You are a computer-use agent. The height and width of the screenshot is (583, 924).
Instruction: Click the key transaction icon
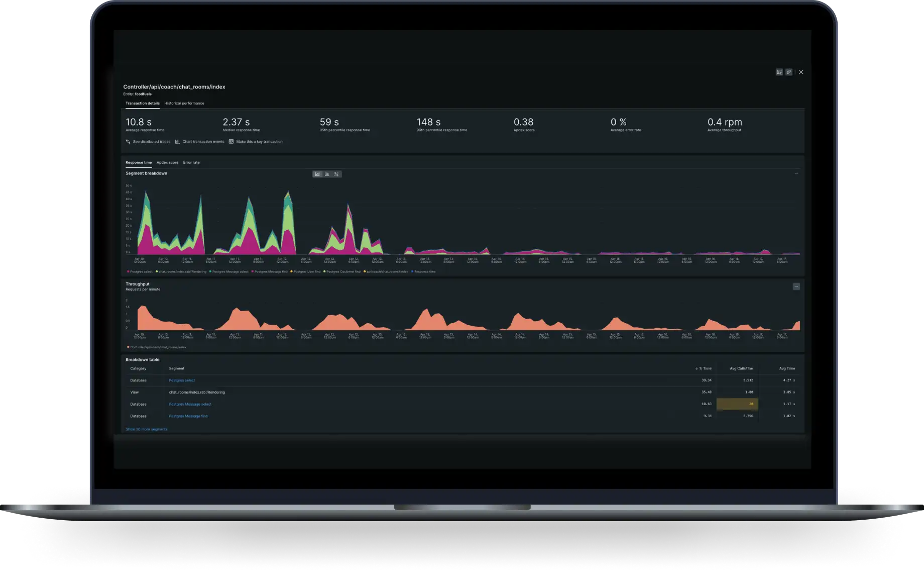point(231,142)
